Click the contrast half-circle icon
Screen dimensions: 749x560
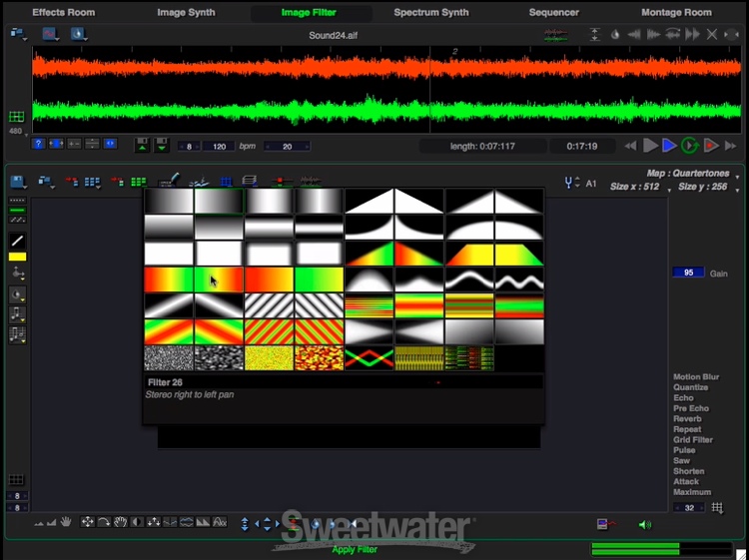click(137, 522)
